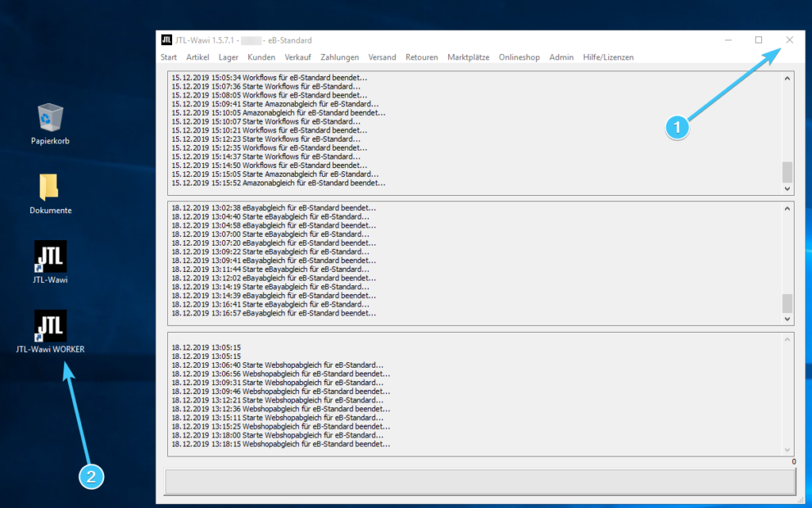Screen dimensions: 812x508
Task: Select line '15.12.2019 15:12:23 Starte Workflows'
Action: pos(266,139)
